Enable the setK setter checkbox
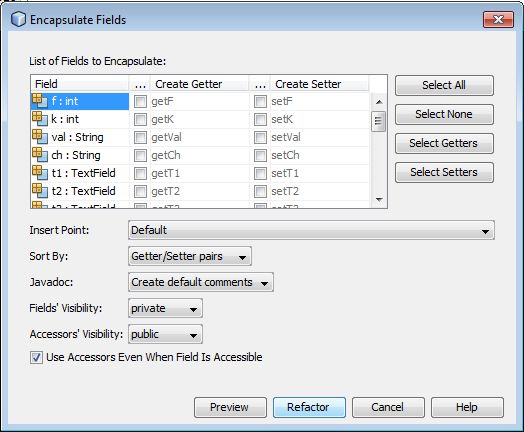524x432 pixels. pos(260,119)
